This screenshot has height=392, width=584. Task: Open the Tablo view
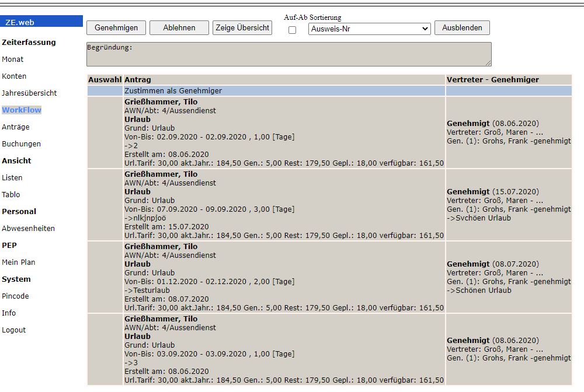click(11, 195)
